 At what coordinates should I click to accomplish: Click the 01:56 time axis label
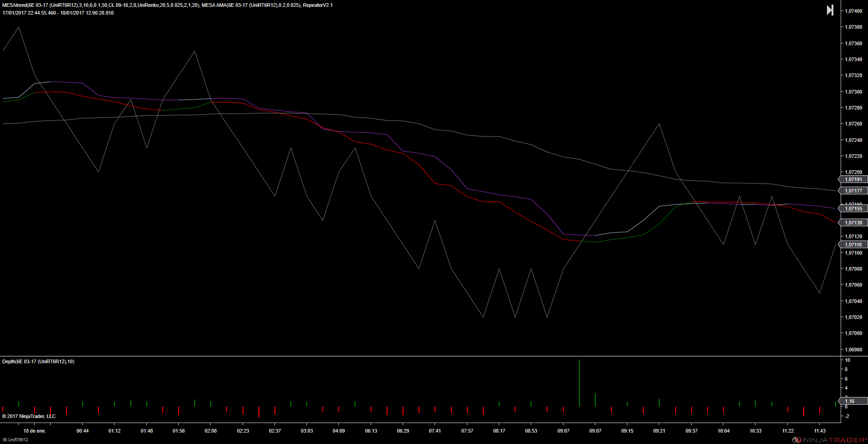179,431
